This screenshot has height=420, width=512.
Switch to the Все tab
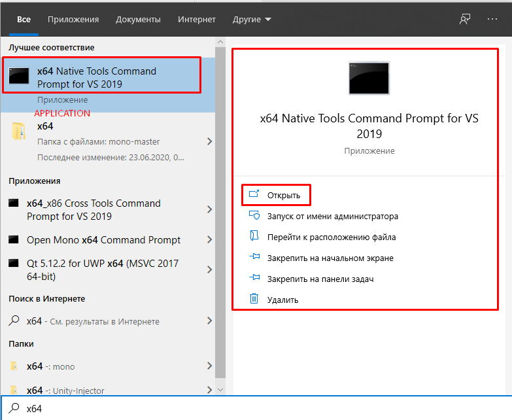(x=24, y=20)
